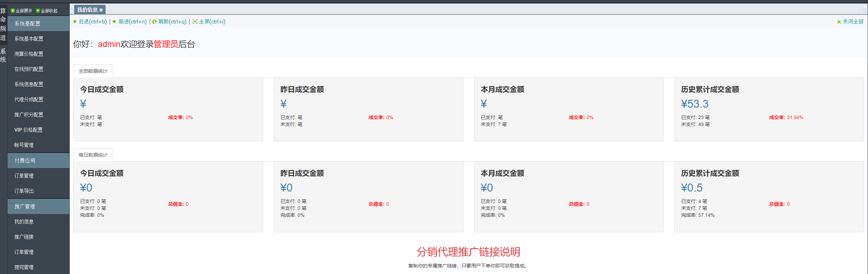The width and height of the screenshot is (868, 274).
Task: Go to 订单导出 under 付费应用
Action: click(x=24, y=191)
